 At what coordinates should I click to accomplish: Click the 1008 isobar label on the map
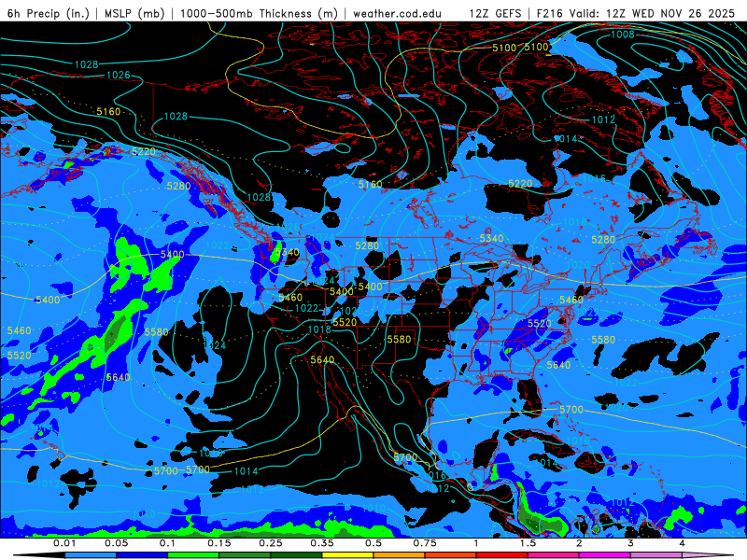coord(623,35)
